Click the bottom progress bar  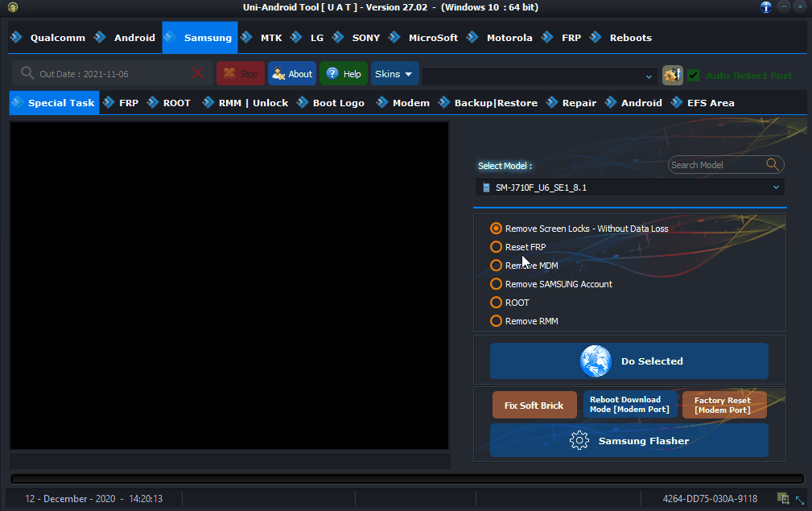point(407,479)
